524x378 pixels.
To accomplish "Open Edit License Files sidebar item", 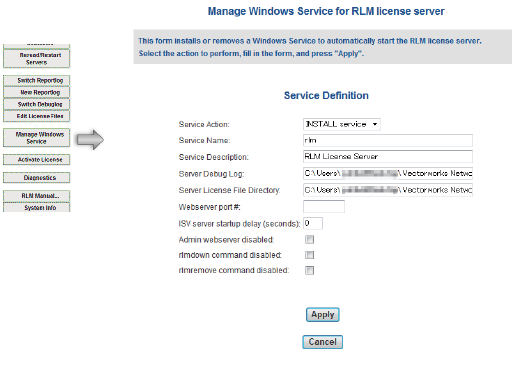I will 36,116.
